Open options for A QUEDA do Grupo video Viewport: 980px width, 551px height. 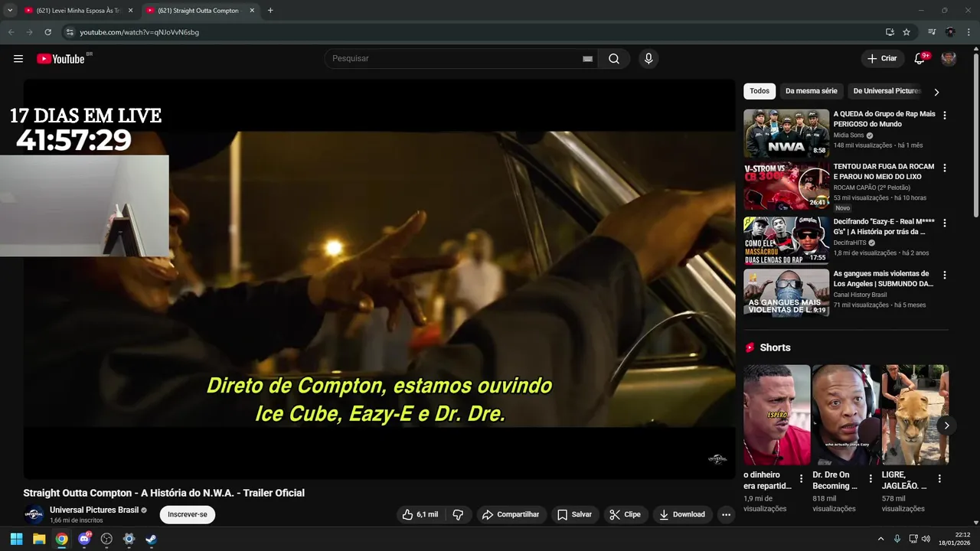pos(944,115)
